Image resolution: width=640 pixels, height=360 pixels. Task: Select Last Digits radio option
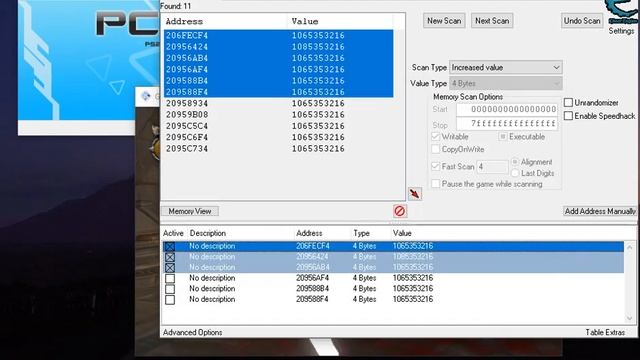515,173
